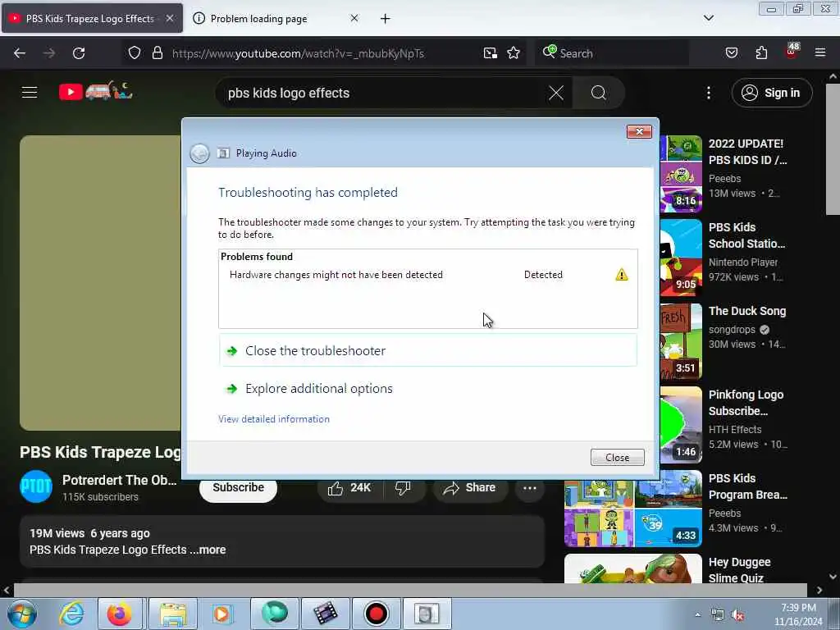Screen dimensions: 840x630
Task: Open the tracking protection shield icon
Action: (135, 53)
